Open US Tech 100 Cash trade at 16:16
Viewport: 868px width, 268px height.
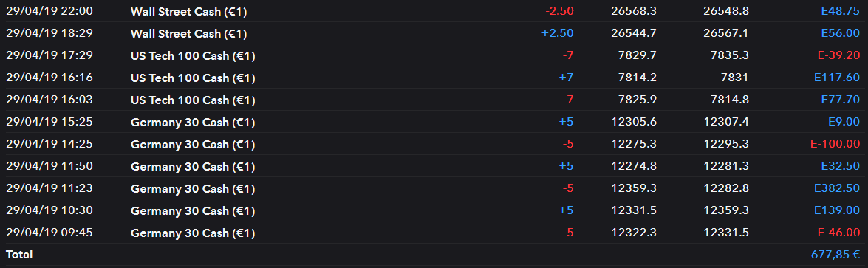coord(434,78)
